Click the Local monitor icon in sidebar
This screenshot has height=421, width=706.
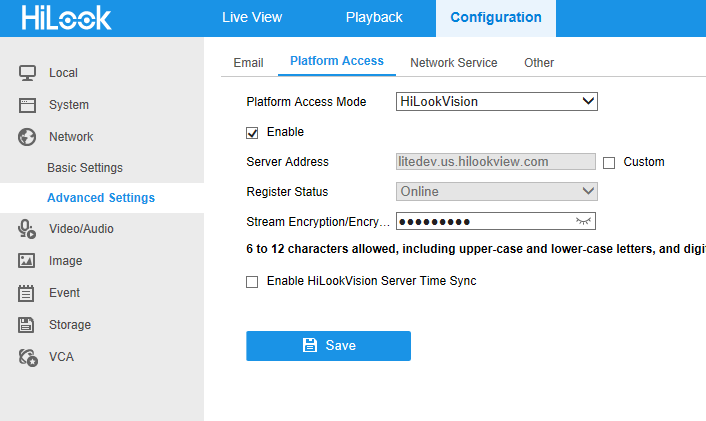(28, 73)
